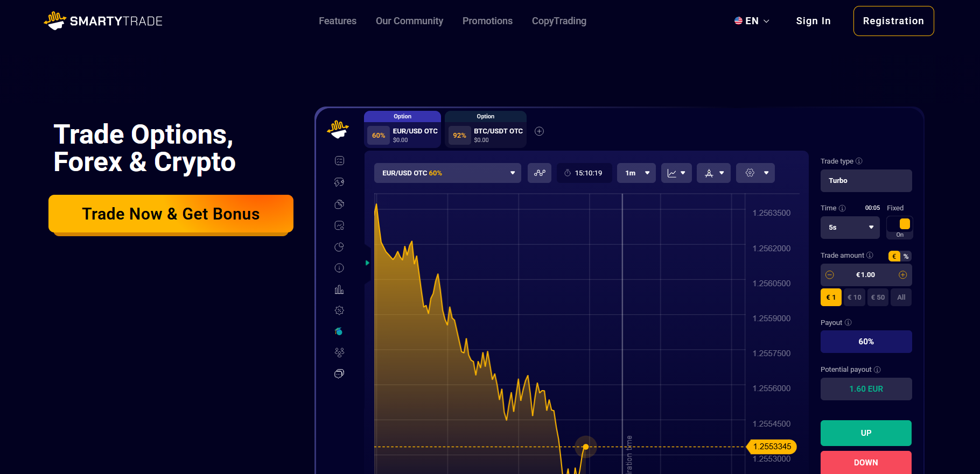Click the 1.2563500 price axis label
Image resolution: width=980 pixels, height=474 pixels.
point(772,213)
